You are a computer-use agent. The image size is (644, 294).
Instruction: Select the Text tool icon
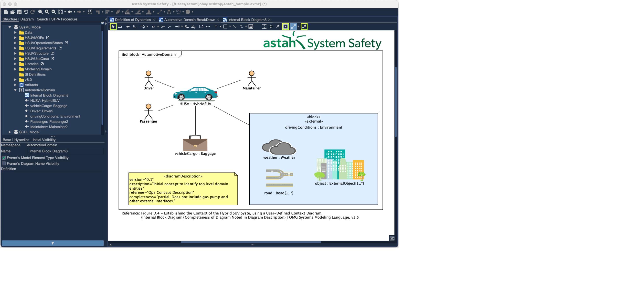[x=216, y=26]
